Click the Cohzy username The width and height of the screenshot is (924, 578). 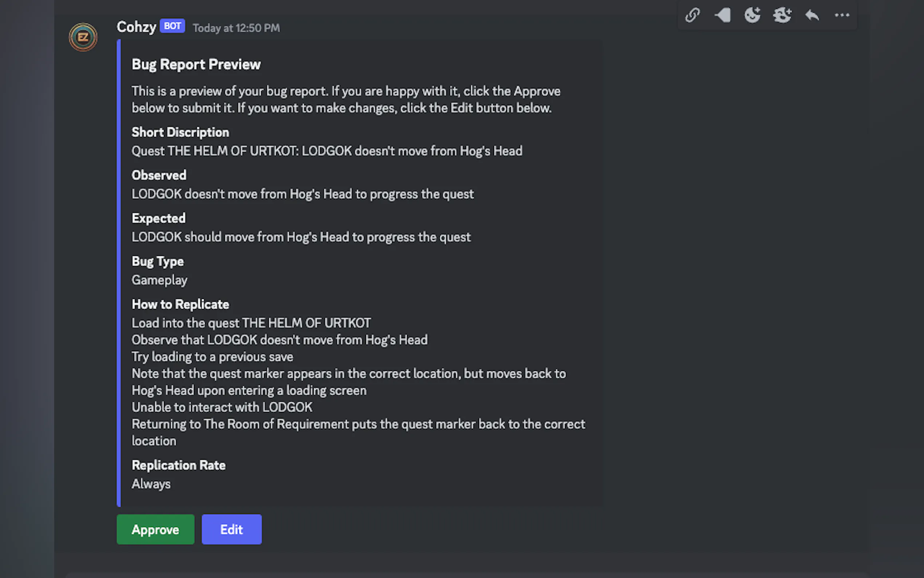(136, 27)
